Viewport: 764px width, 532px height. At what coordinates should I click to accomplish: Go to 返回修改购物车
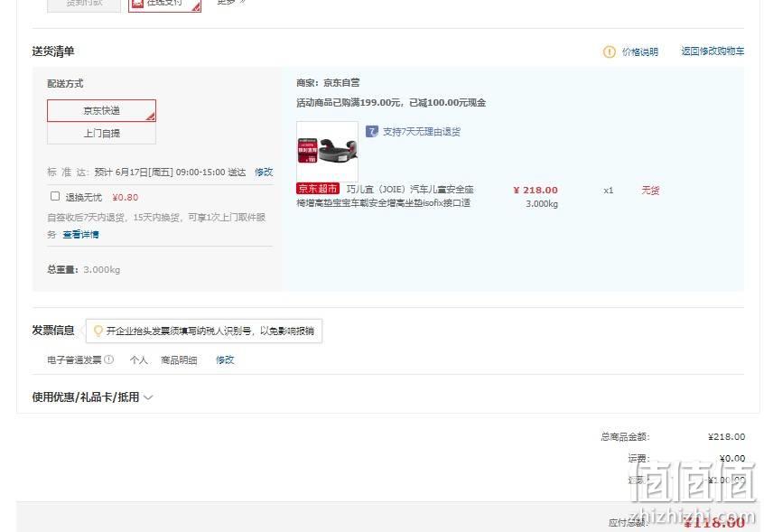713,51
